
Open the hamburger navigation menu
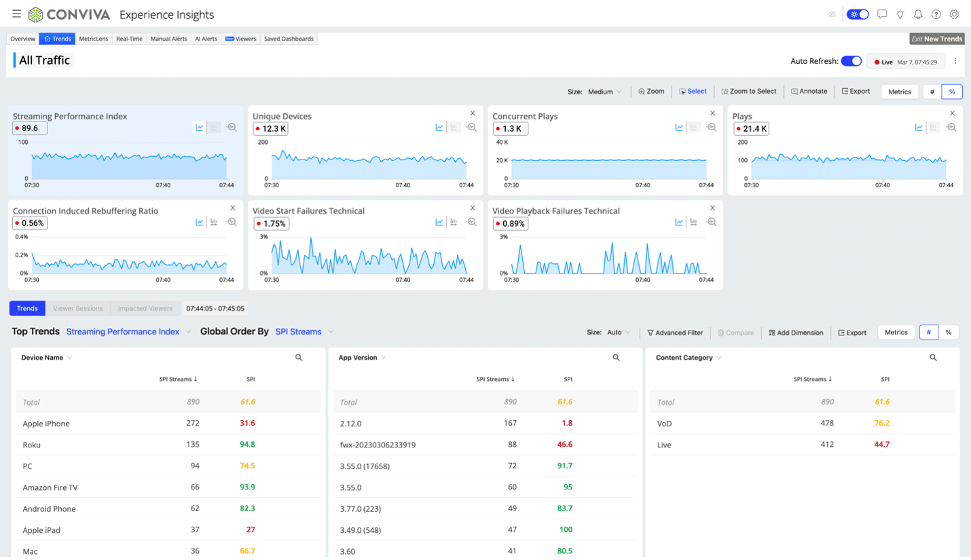[16, 14]
